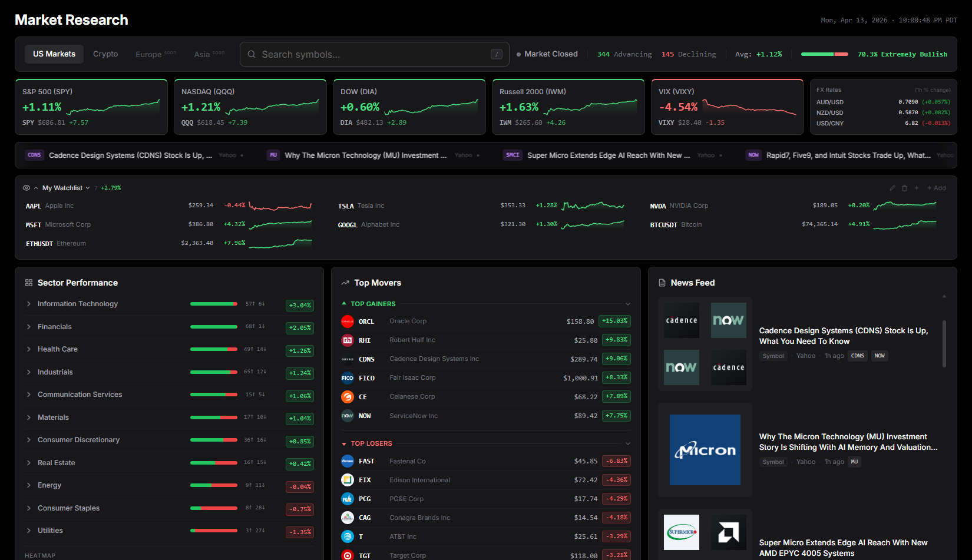972x560 pixels.
Task: Click the Robert Half logo icon
Action: pos(348,340)
